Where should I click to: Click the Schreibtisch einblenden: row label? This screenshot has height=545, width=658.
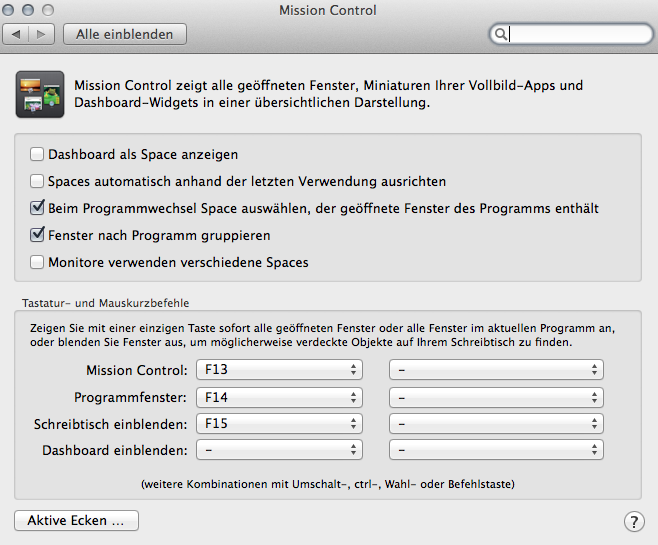point(110,424)
